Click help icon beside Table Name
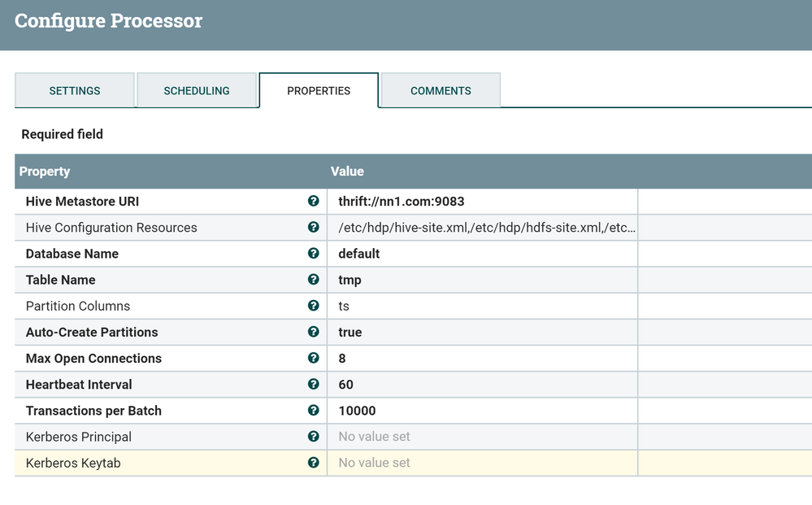Screen dimensions: 812x505 [x=314, y=279]
